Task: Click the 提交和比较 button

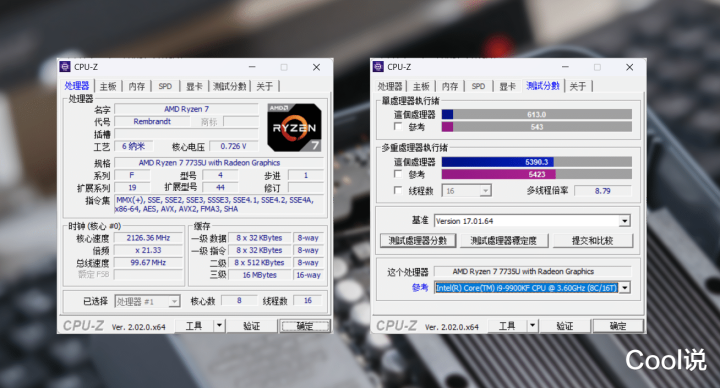Action: 592,241
